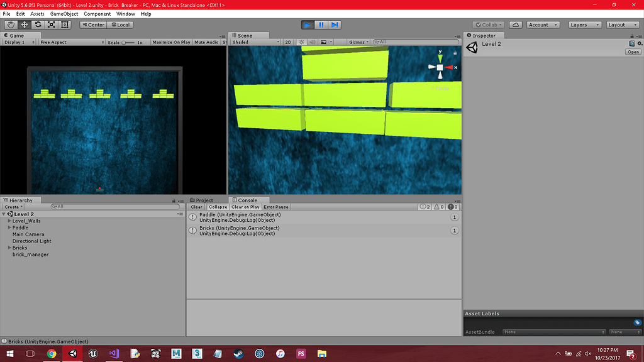Click the Collab cloud icon
The width and height of the screenshot is (644, 362).
[517, 25]
